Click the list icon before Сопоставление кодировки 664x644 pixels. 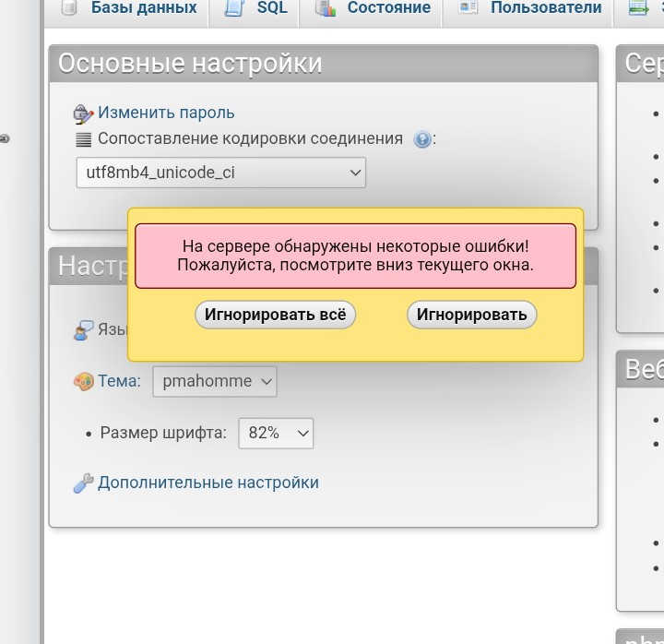coord(84,139)
